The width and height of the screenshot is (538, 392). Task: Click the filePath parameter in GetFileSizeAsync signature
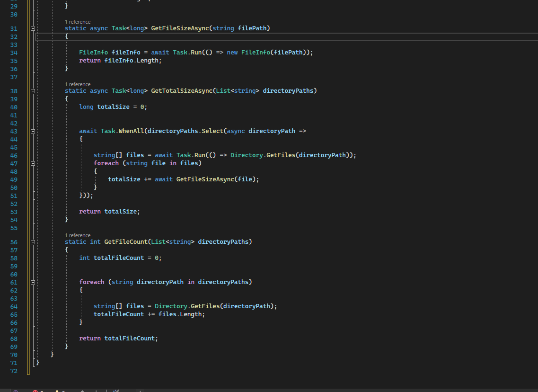(252, 28)
